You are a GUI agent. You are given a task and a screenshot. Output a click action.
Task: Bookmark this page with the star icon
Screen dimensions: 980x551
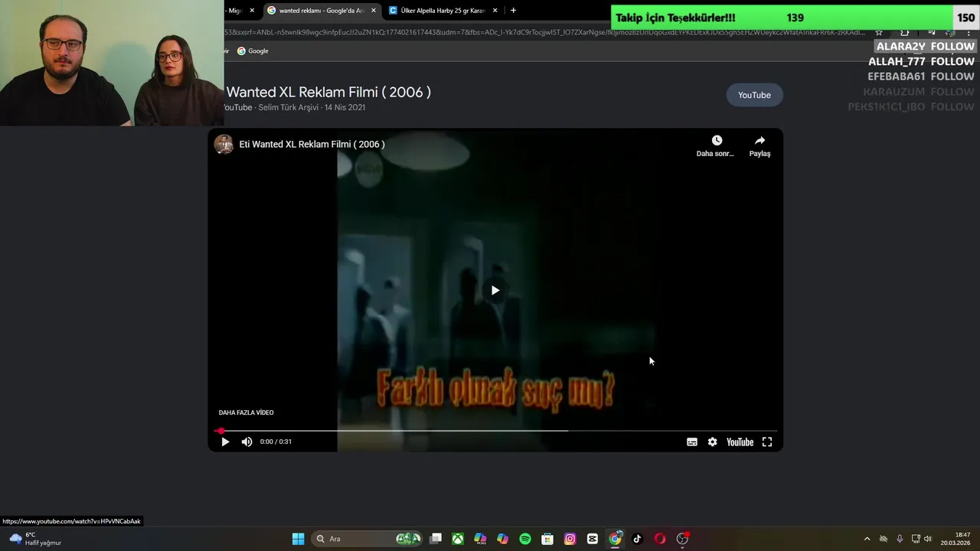pyautogui.click(x=879, y=32)
